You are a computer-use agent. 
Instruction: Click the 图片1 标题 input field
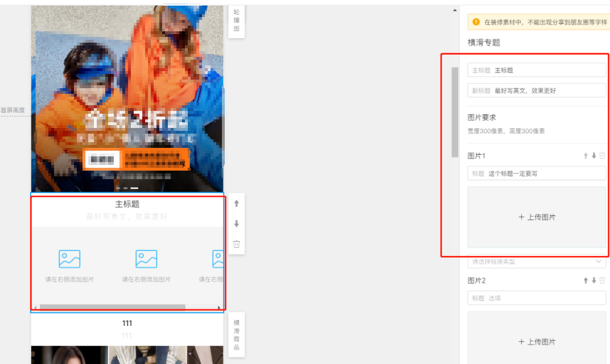point(535,173)
